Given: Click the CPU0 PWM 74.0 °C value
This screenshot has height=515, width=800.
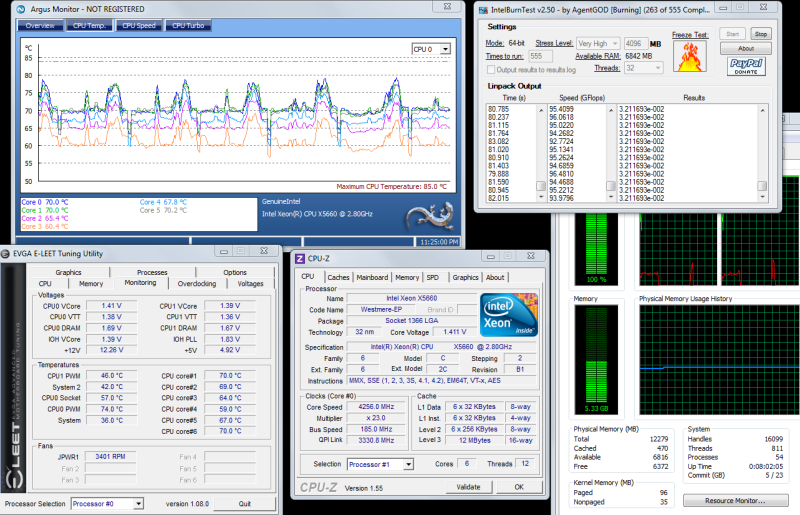Looking at the screenshot, I should point(111,409).
